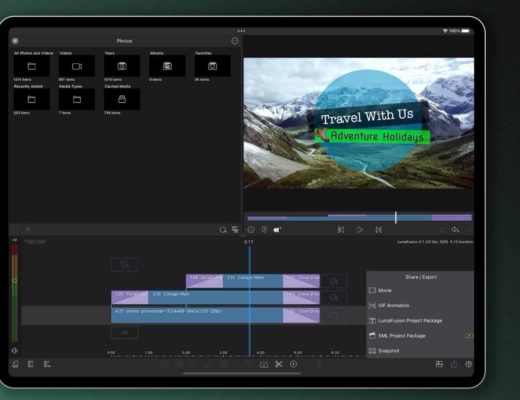Open the library source selector circle button
The width and height of the screenshot is (520, 400).
coord(15,41)
